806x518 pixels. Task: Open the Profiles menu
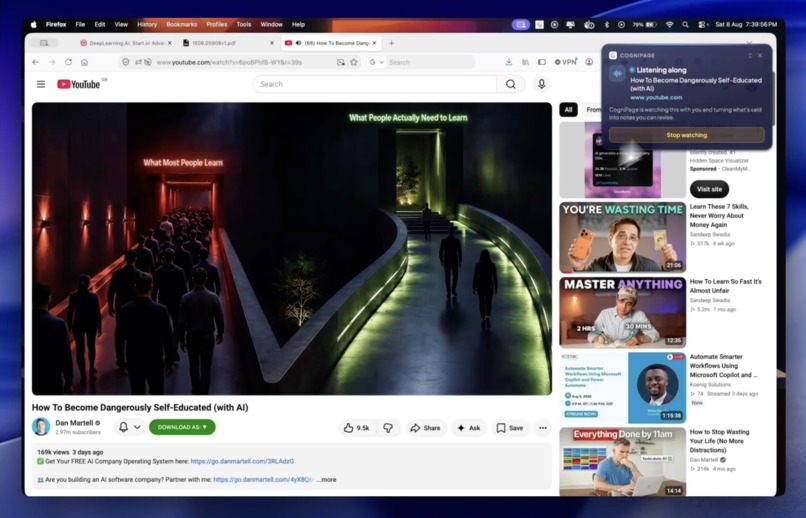(x=217, y=24)
